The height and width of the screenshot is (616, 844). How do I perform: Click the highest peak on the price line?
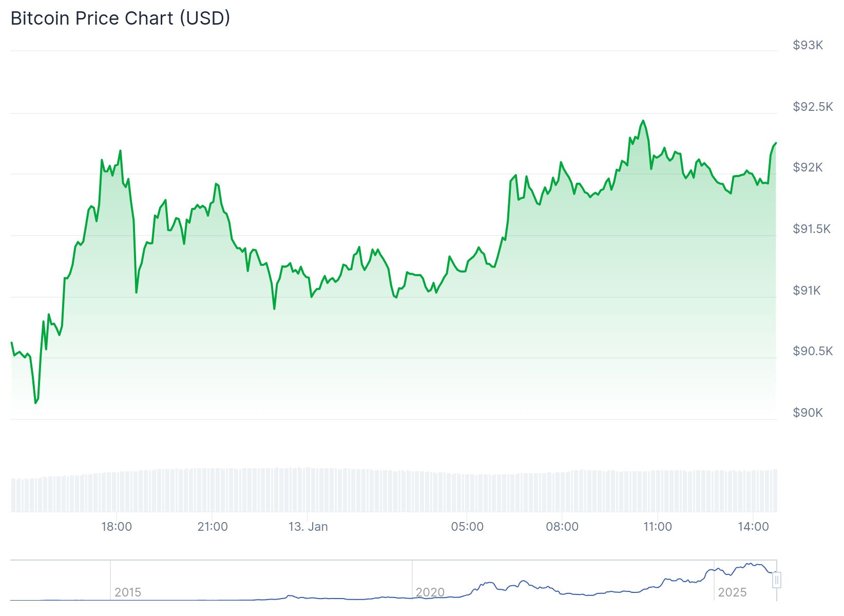click(643, 121)
